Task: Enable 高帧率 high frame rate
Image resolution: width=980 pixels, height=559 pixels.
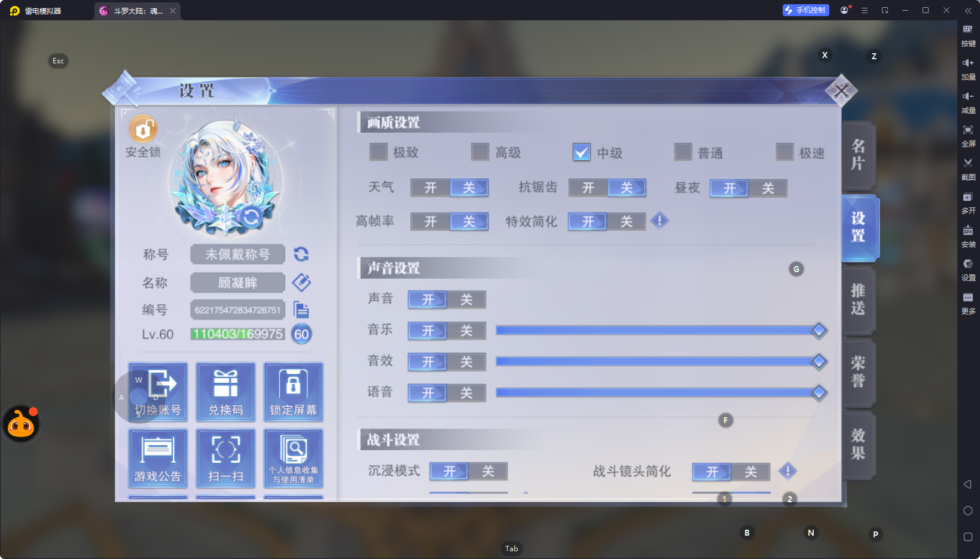Action: point(431,221)
